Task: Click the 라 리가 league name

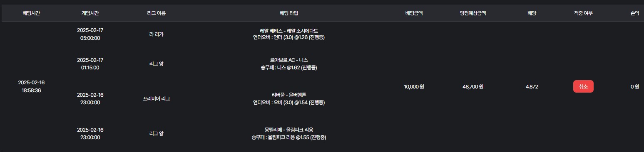Action: 157,34
